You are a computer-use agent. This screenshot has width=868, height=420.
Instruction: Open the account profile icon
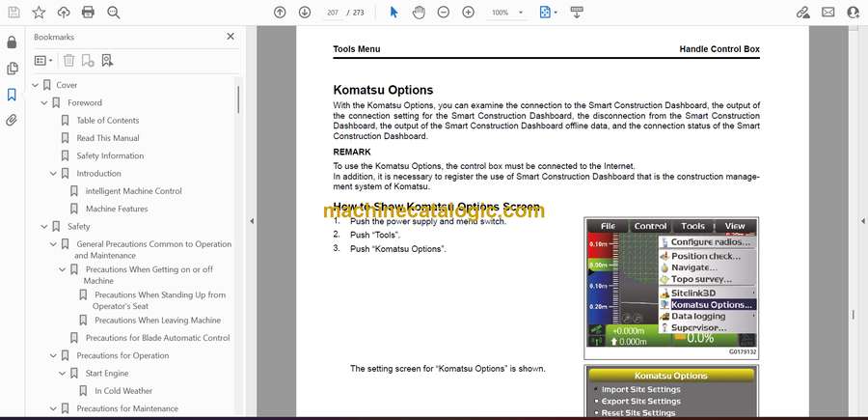coord(854,13)
